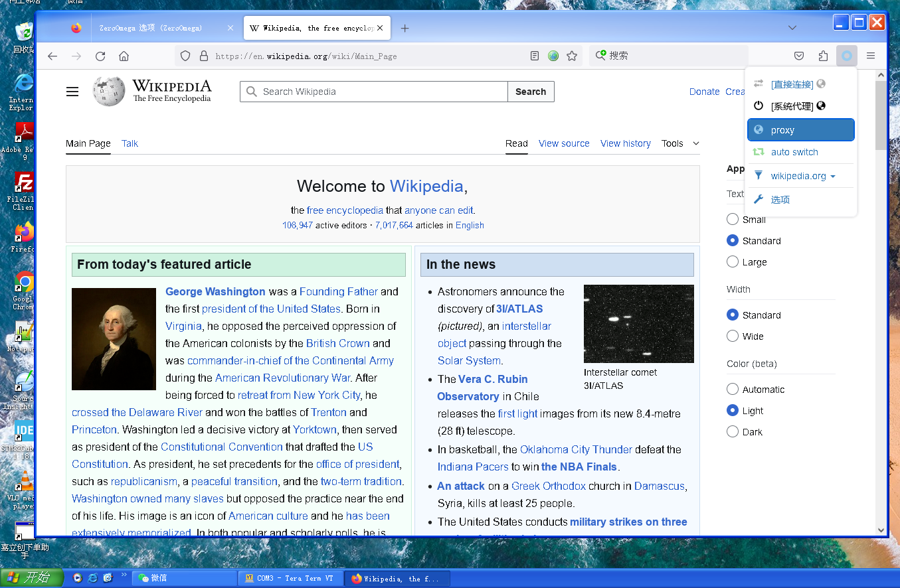The width and height of the screenshot is (900, 588).
Task: Show site security padlock info
Action: pos(203,56)
